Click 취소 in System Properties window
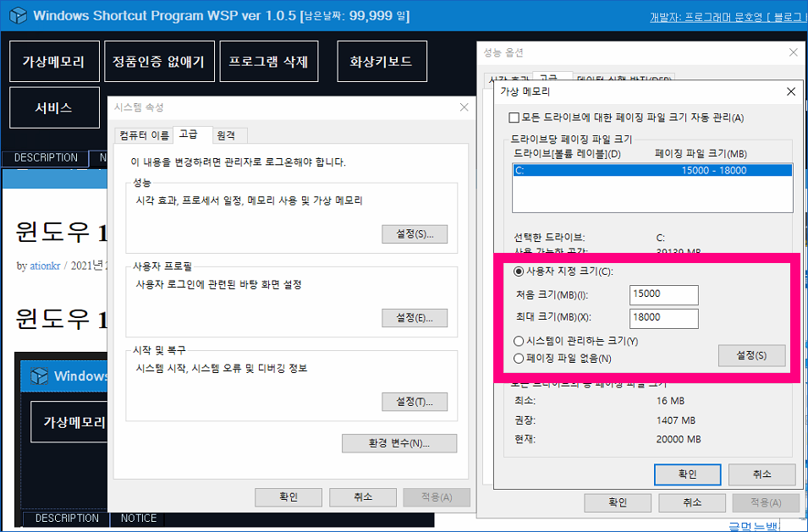The image size is (808, 532). [x=363, y=497]
